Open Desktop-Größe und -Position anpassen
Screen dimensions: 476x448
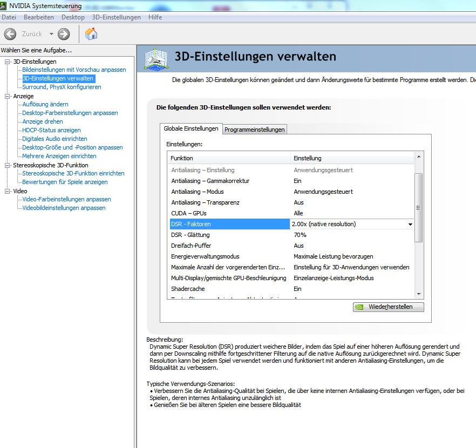[72, 147]
